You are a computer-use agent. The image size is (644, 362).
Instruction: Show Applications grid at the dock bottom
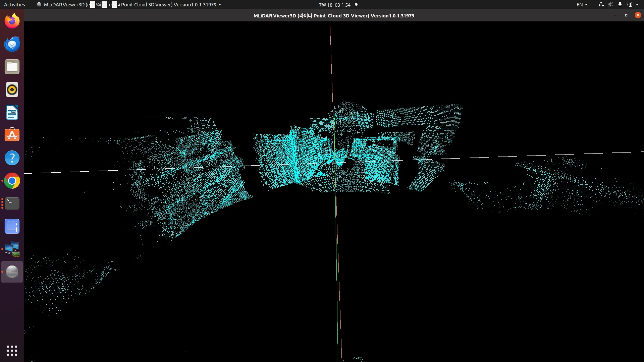12,351
